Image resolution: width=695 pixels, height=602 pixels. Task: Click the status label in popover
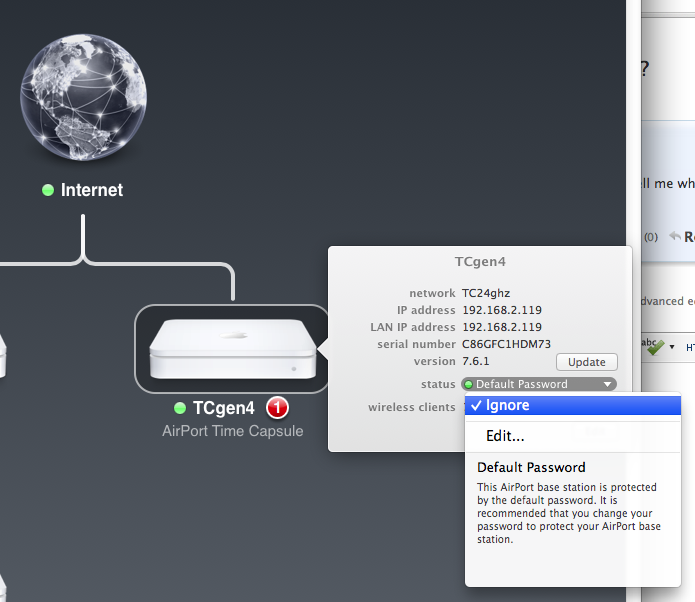point(438,384)
